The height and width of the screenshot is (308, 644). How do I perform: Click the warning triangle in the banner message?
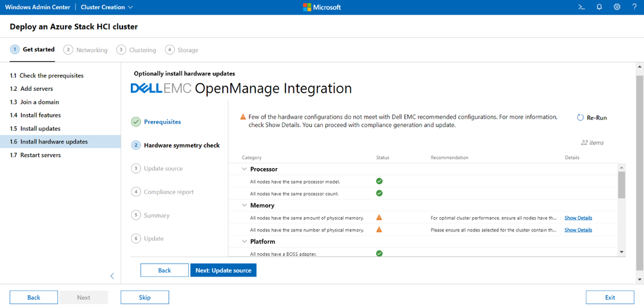243,117
